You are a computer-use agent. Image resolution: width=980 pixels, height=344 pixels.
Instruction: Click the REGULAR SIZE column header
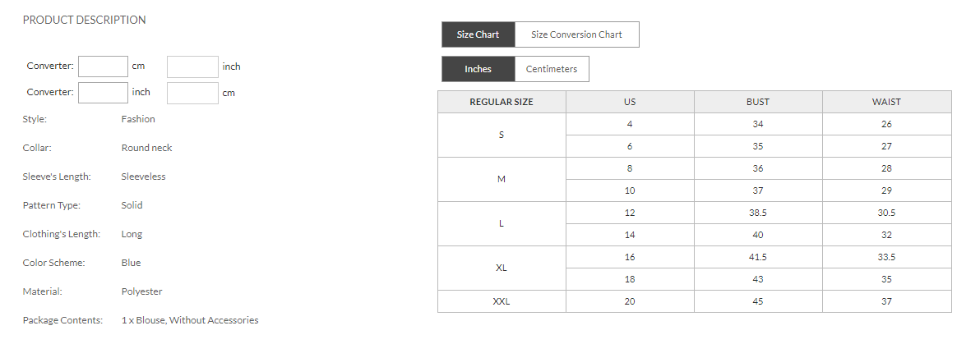pos(502,102)
